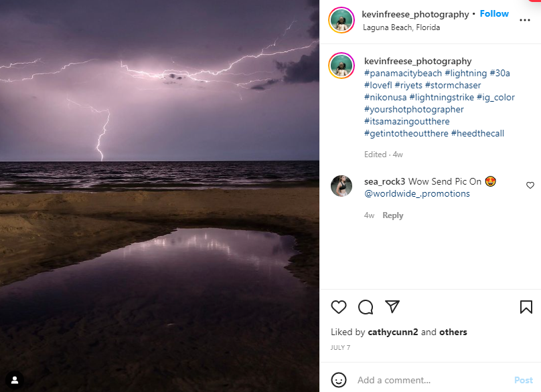Open the Laguna Beach, Florida location

402,27
